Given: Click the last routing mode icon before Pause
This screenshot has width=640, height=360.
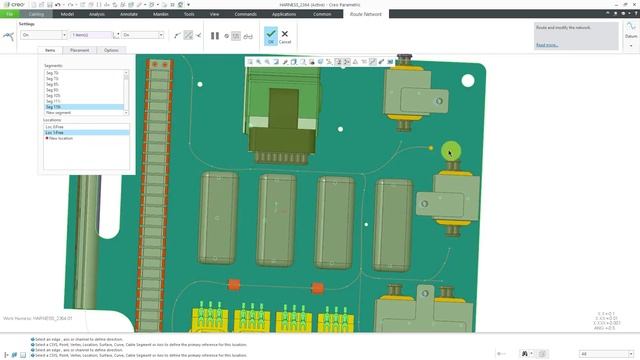Looking at the screenshot, I should tap(198, 36).
